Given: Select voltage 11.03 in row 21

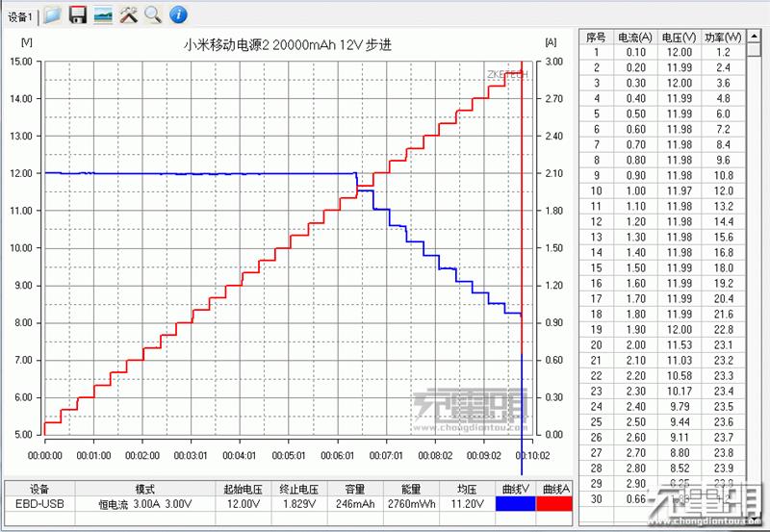Looking at the screenshot, I should pyautogui.click(x=680, y=361).
